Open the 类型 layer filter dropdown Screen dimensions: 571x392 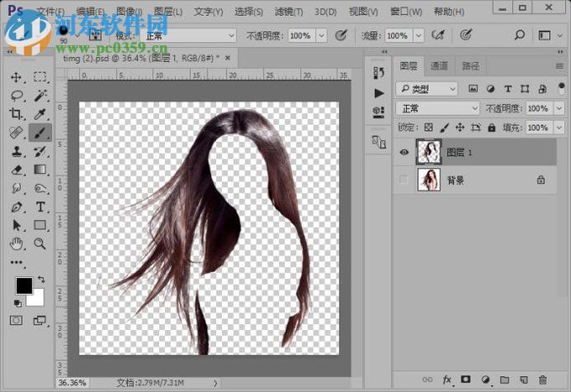tap(428, 88)
